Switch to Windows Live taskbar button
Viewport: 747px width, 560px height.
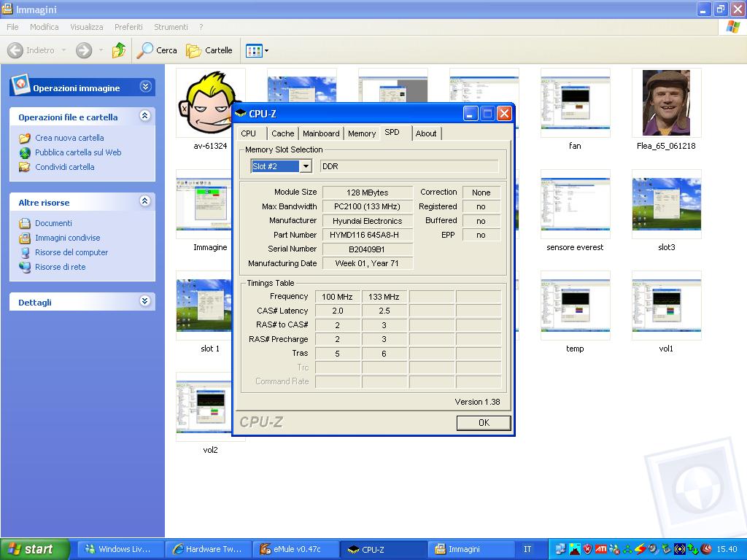point(120,549)
